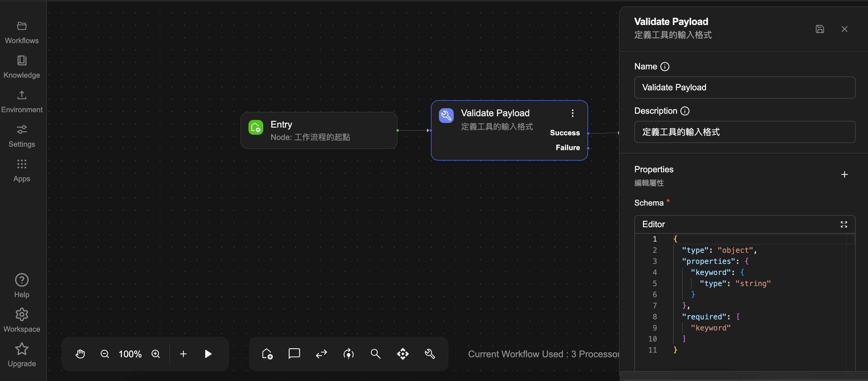Add a comment note from the toolbar
This screenshot has height=381, width=868.
[294, 354]
